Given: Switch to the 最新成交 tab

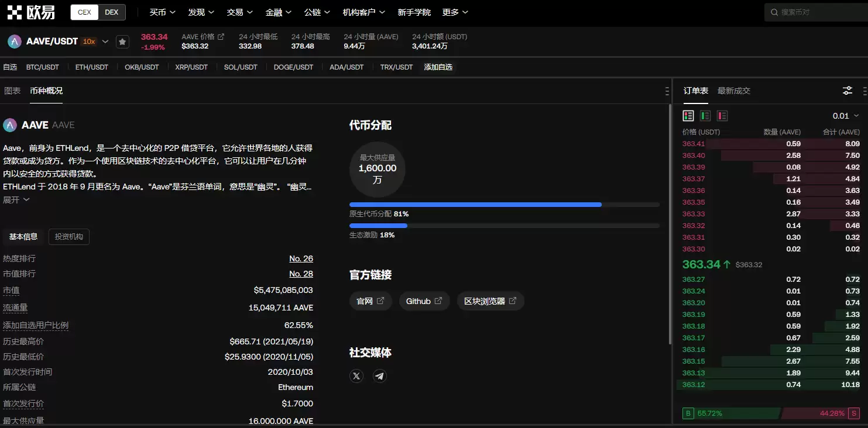Looking at the screenshot, I should coord(733,91).
